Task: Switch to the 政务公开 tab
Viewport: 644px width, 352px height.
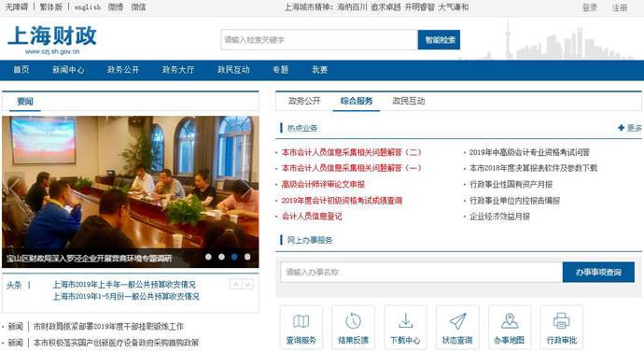Action: [x=304, y=101]
